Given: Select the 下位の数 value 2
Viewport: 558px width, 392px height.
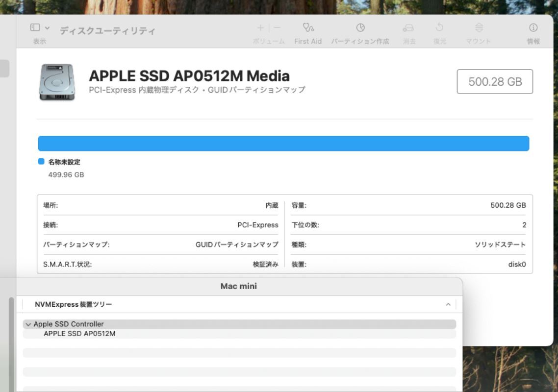Looking at the screenshot, I should pos(524,225).
